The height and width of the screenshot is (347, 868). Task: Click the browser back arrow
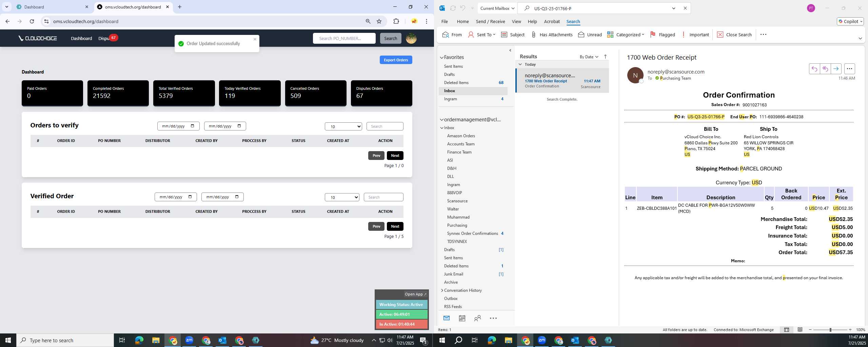coord(7,21)
